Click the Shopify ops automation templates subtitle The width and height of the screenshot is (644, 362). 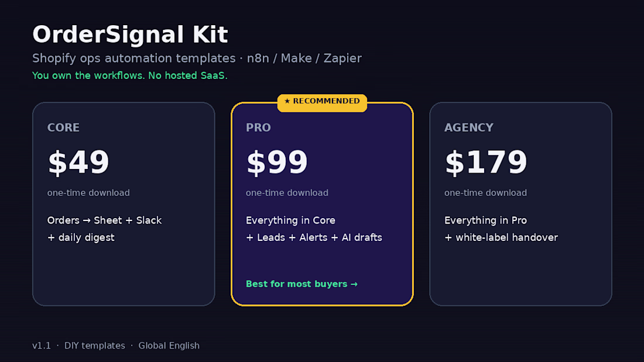coord(197,58)
